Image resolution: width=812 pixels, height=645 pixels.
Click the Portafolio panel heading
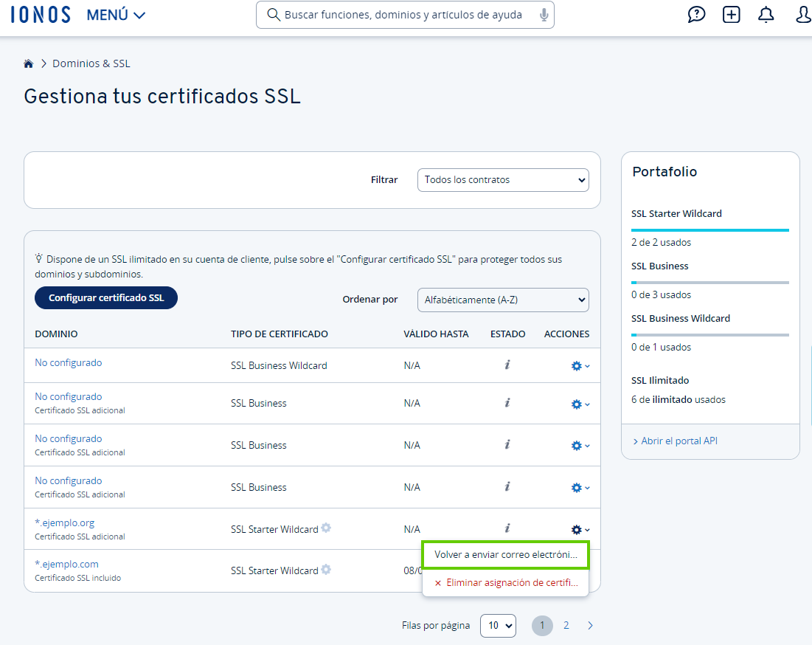pyautogui.click(x=664, y=171)
